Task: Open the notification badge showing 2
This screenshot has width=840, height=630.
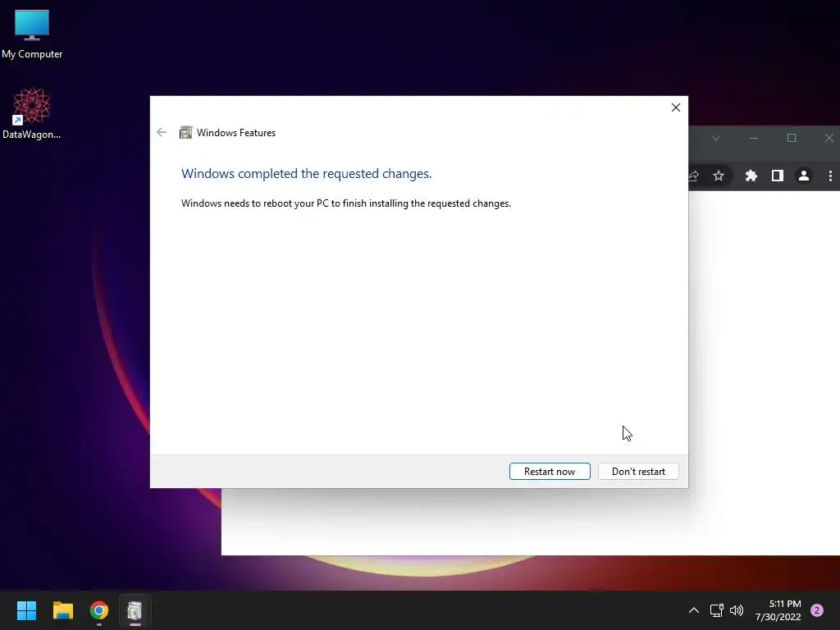Action: pos(817,610)
